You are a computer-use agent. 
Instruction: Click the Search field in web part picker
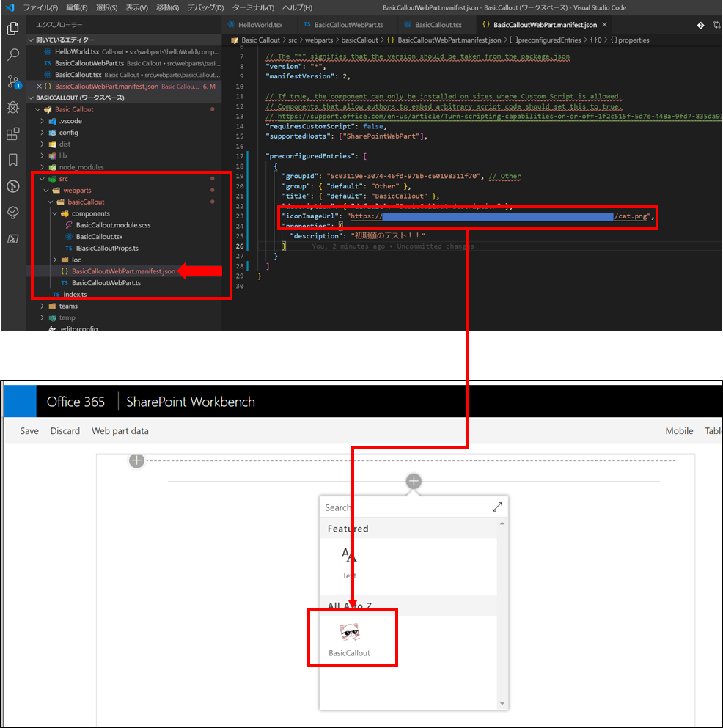point(404,507)
